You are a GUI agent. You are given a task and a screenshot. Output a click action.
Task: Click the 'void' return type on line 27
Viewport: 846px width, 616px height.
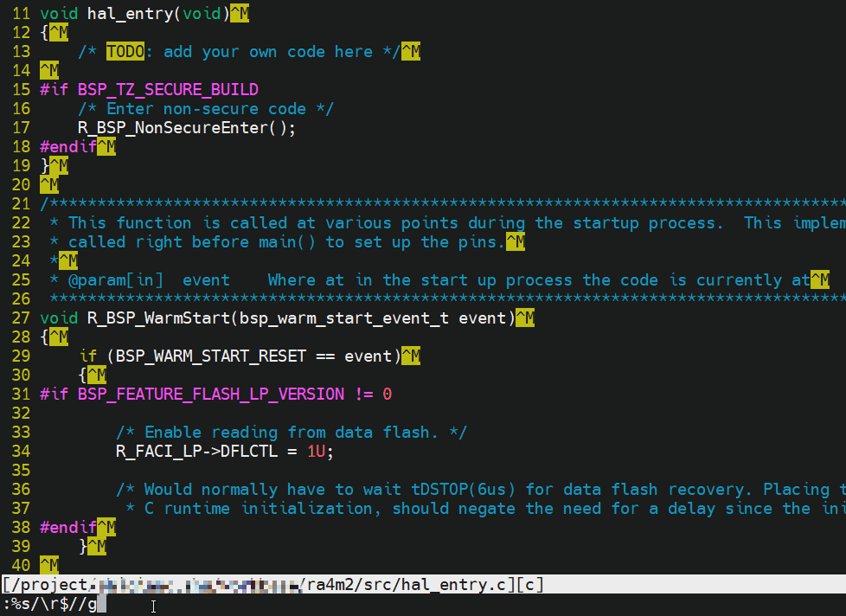coord(59,318)
